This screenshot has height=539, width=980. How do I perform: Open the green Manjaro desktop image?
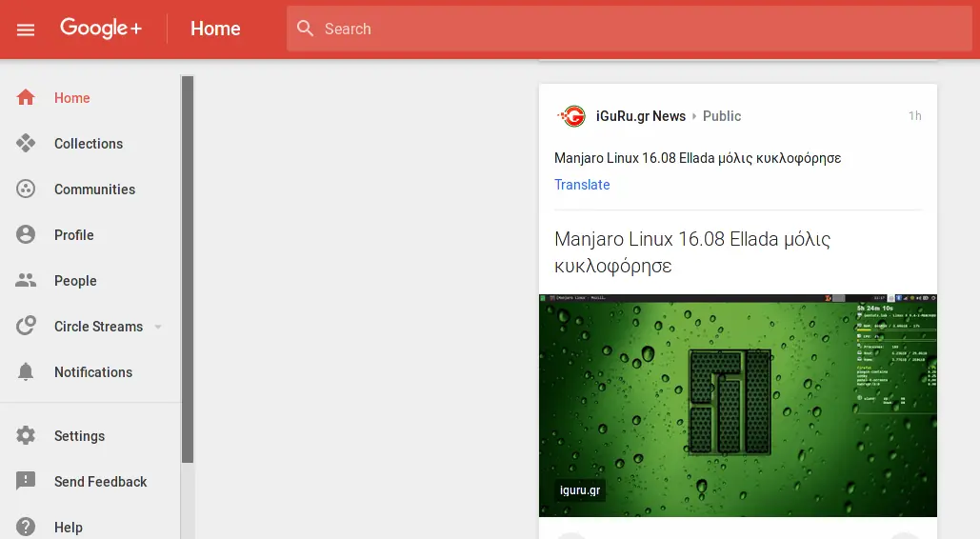(737, 405)
